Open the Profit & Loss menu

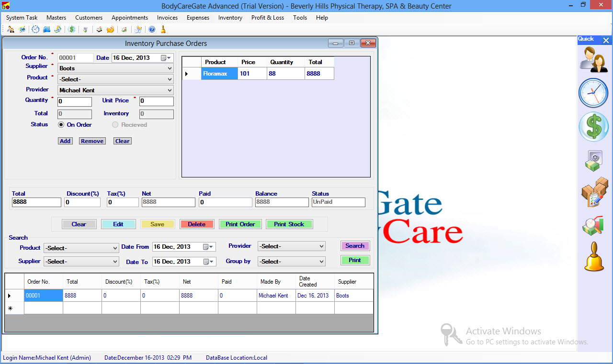coord(267,18)
